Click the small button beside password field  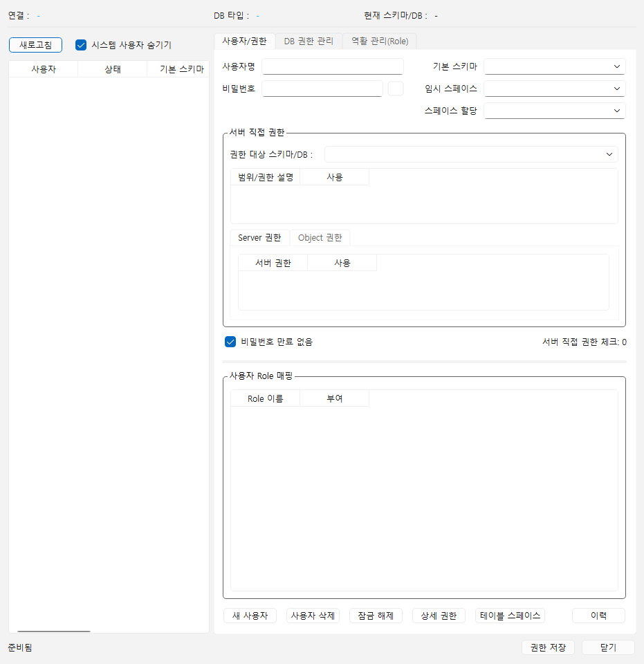pos(396,89)
